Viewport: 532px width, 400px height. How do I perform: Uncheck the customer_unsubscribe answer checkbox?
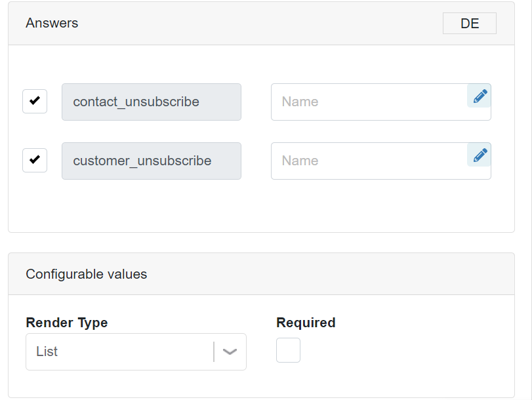pos(35,160)
